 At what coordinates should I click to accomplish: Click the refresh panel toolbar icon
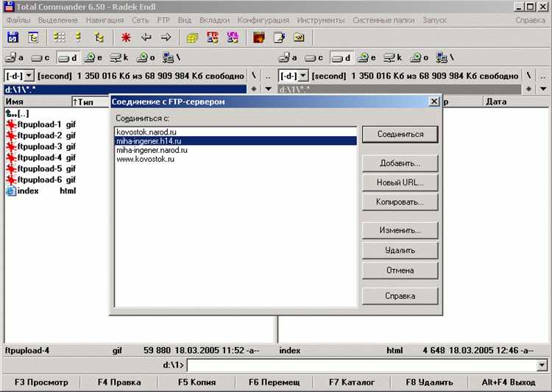(33, 37)
